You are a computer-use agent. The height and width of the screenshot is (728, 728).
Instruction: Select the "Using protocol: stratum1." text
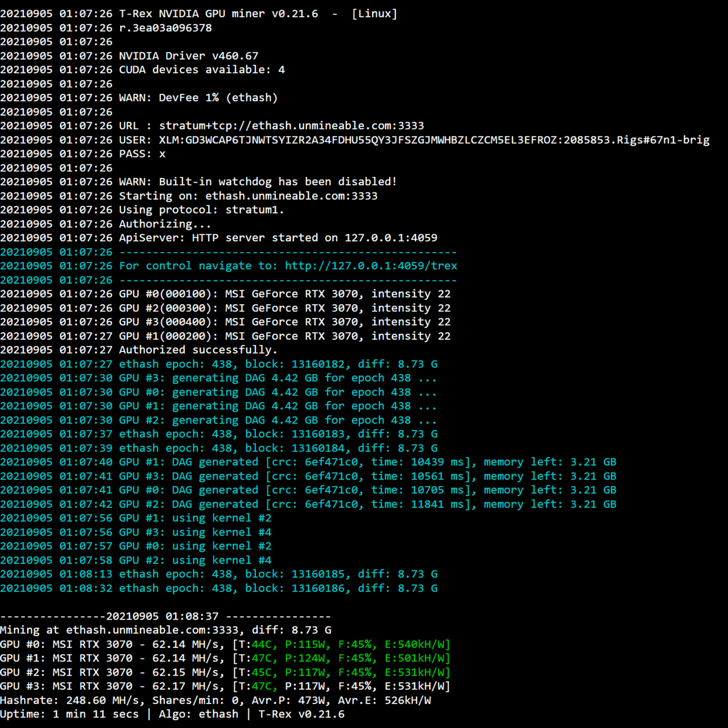point(201,210)
